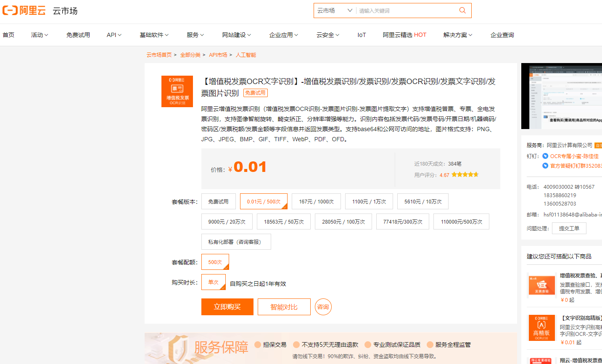Click the 云市场 header title
This screenshot has height=364, width=602.
point(65,11)
